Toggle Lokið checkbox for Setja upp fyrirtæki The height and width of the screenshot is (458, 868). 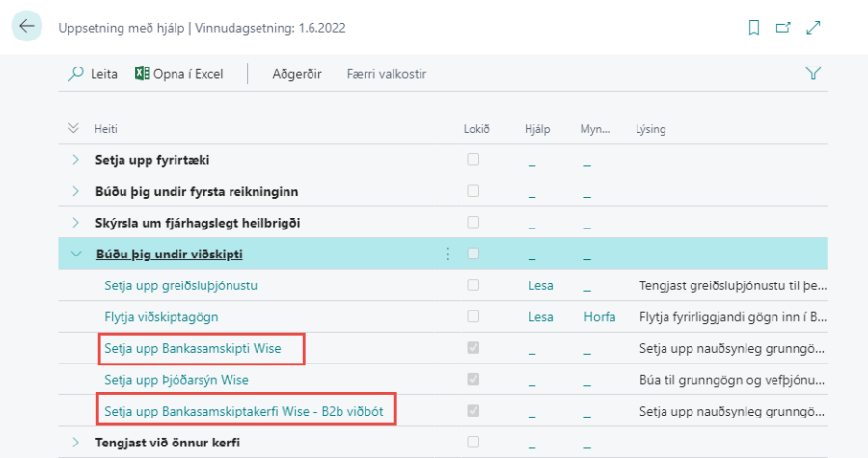point(474,159)
